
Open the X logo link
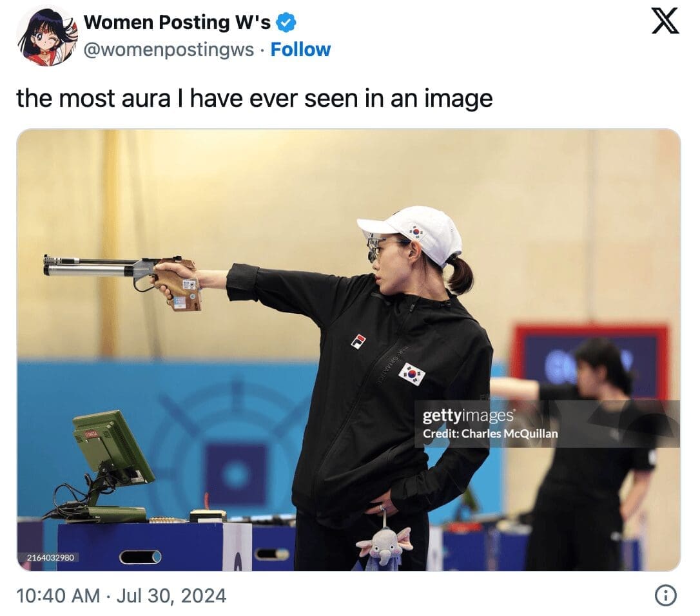pos(665,23)
